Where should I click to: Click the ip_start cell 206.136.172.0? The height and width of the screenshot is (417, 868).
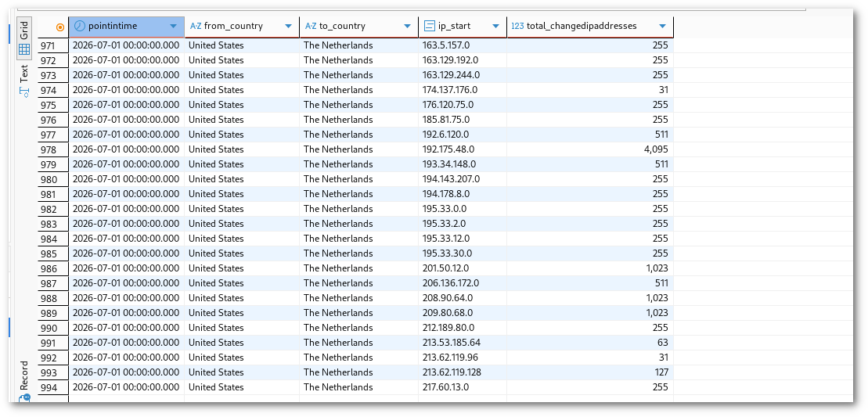click(x=463, y=283)
